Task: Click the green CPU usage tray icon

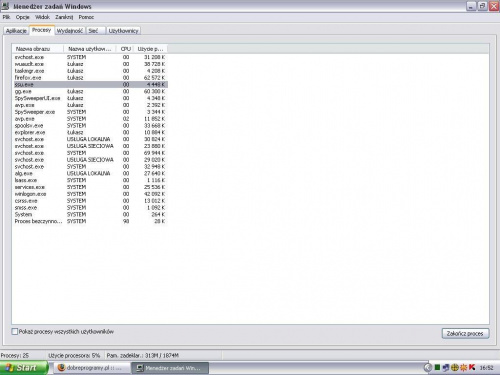Action: point(437,368)
